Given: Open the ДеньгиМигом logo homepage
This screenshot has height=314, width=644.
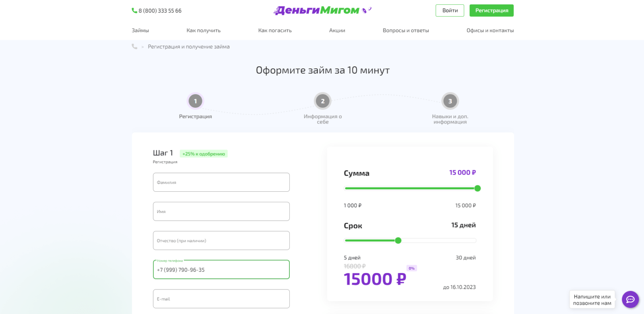Looking at the screenshot, I should tap(322, 10).
